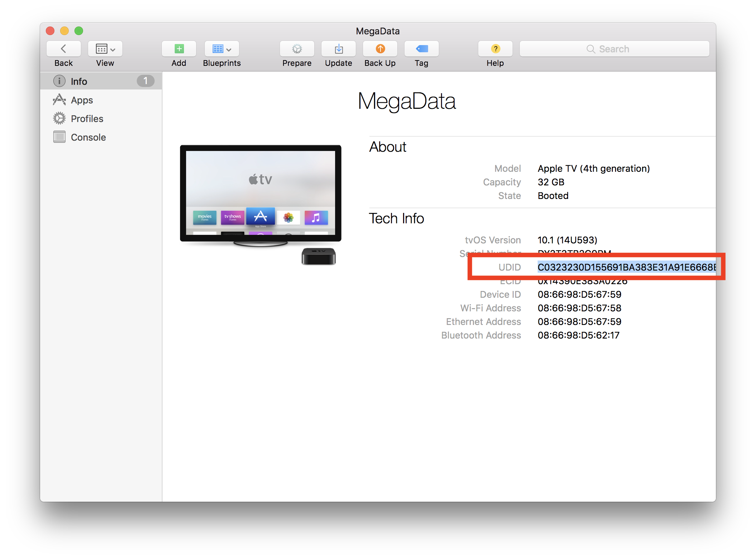This screenshot has height=559, width=756.
Task: Click the Wi-Fi address 08:66:98:D5:67:58
Action: [x=580, y=308]
